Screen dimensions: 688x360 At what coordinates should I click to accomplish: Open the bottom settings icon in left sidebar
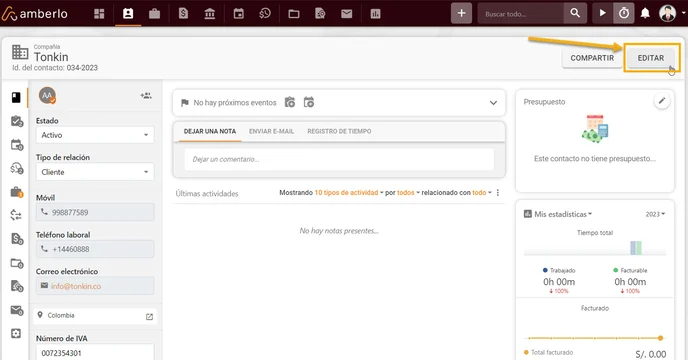(x=16, y=334)
